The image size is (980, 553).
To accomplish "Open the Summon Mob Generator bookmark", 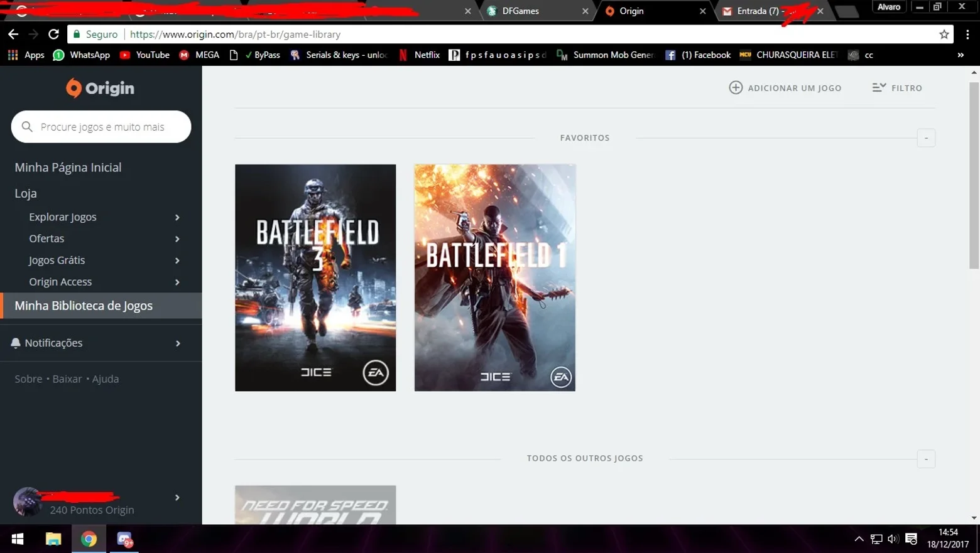I will click(606, 55).
